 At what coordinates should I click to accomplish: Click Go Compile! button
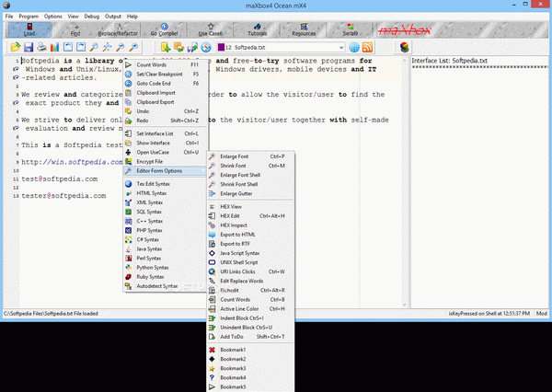(164, 29)
